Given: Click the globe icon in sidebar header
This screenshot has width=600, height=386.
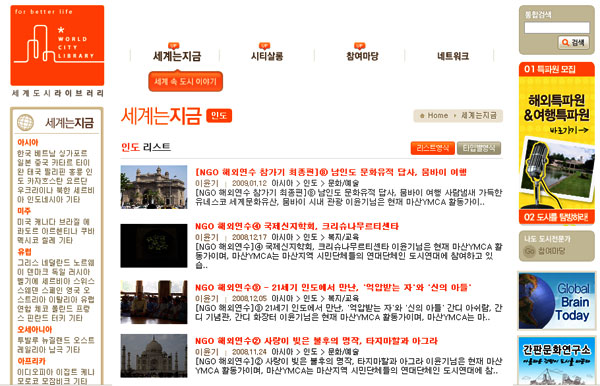Looking at the screenshot, I should (25, 122).
